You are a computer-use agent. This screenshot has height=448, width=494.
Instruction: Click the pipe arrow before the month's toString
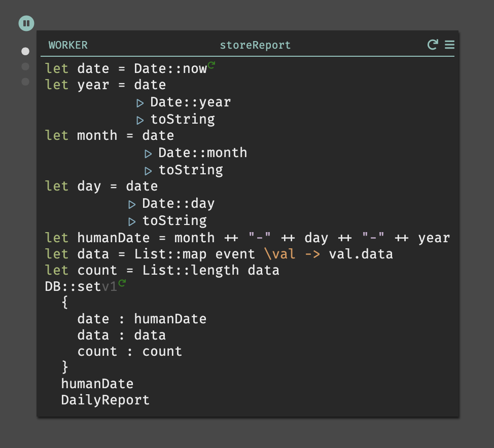point(148,171)
